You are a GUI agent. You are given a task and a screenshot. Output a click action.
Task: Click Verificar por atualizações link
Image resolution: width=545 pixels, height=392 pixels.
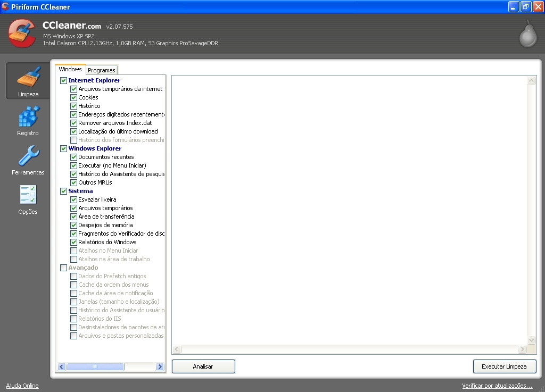pos(497,386)
